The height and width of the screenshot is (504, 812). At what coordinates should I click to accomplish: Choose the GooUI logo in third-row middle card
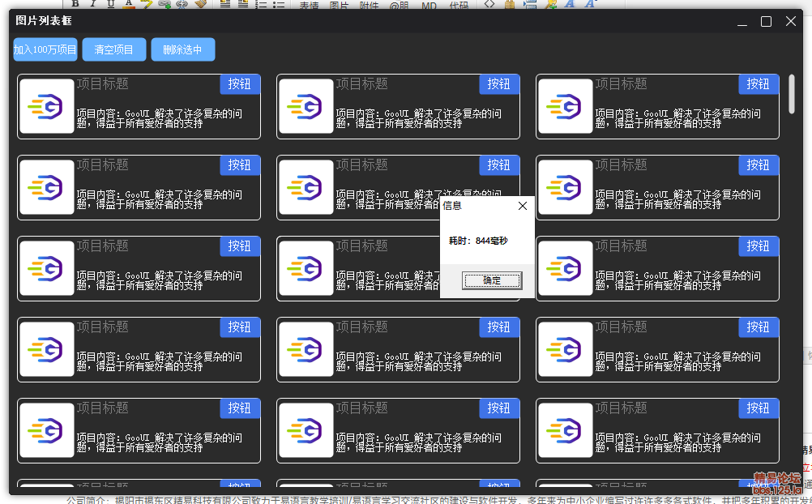306,268
